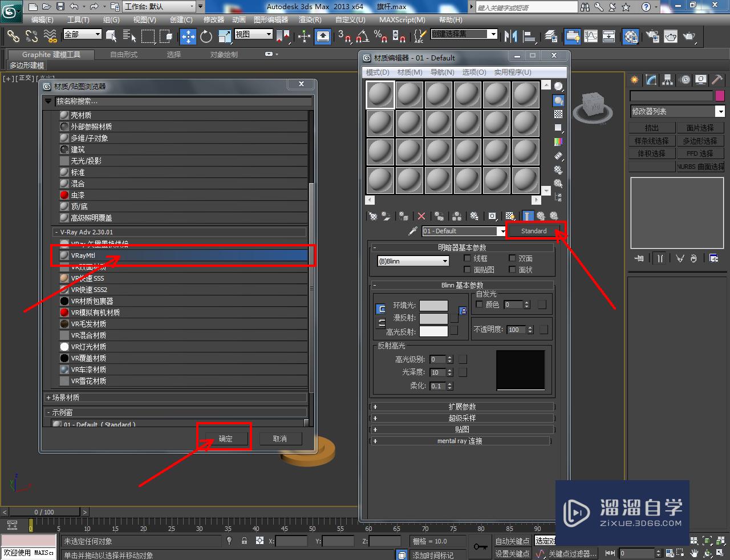Open the 渲染(R) main menu

[x=310, y=19]
